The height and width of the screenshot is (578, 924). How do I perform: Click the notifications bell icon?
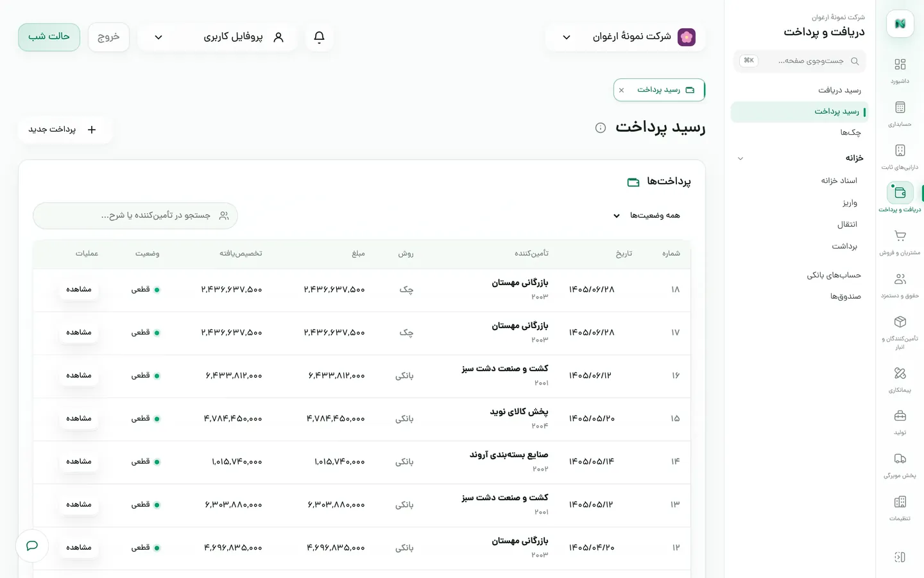pos(319,37)
